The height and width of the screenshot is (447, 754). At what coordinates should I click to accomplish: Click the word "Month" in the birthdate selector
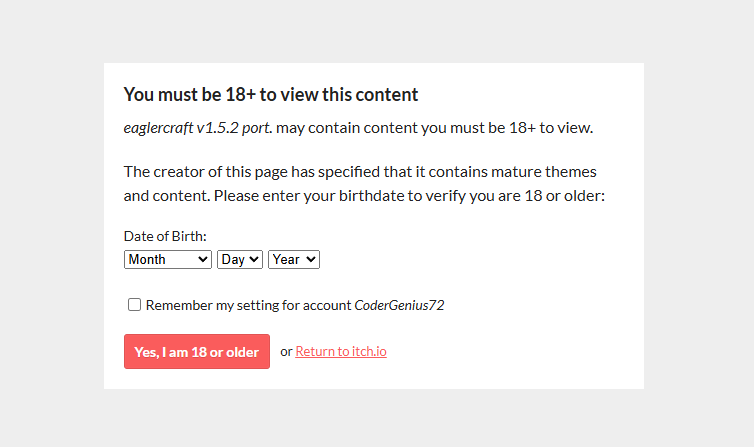pyautogui.click(x=147, y=259)
